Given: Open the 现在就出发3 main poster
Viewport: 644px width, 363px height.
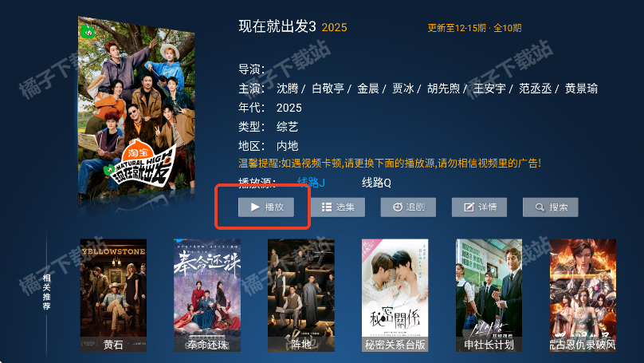Looking at the screenshot, I should (136, 110).
